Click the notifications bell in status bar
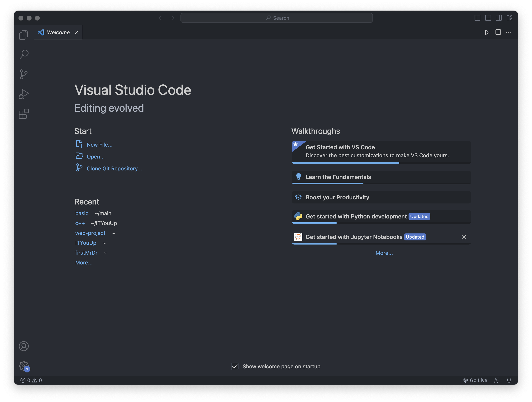The image size is (532, 402). click(509, 380)
